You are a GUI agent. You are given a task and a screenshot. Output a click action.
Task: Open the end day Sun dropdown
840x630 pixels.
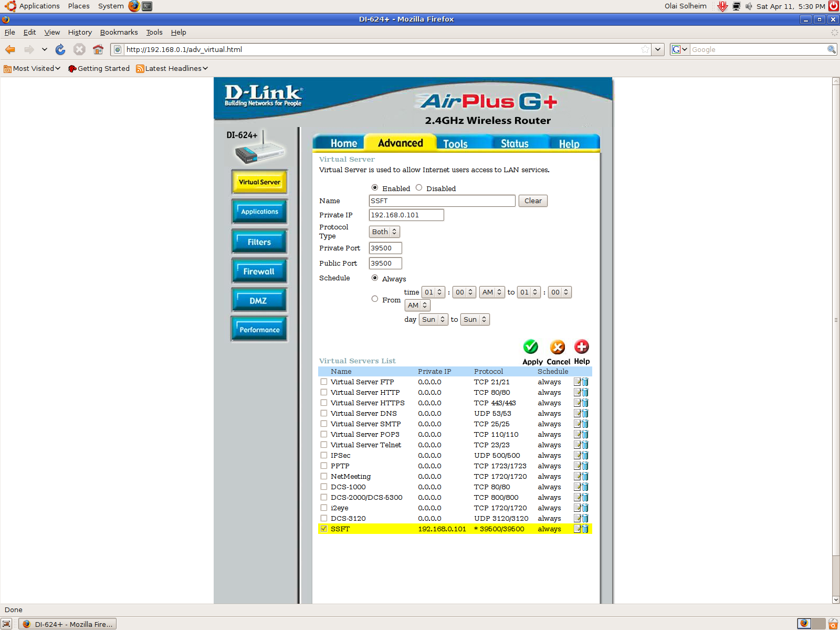coord(475,319)
